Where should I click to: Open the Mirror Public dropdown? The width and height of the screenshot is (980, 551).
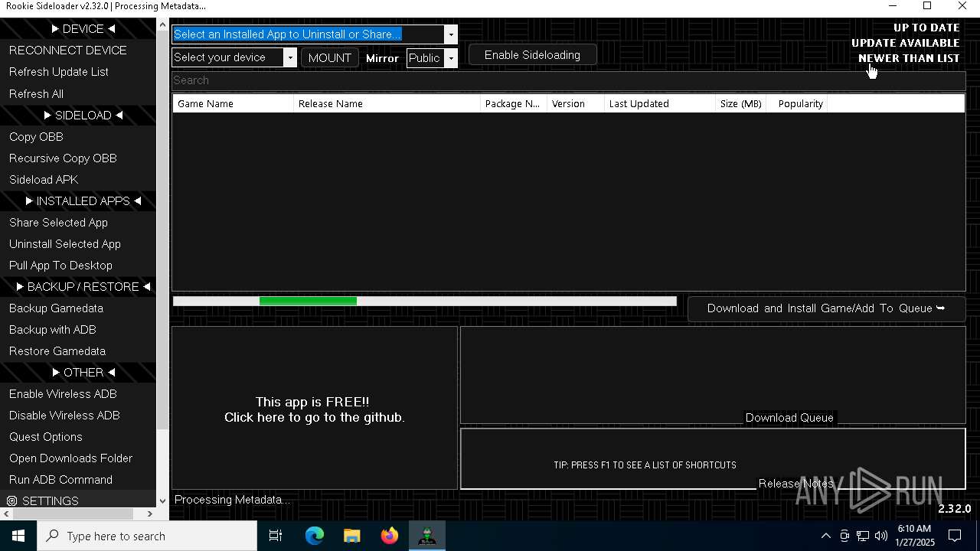tap(450, 58)
